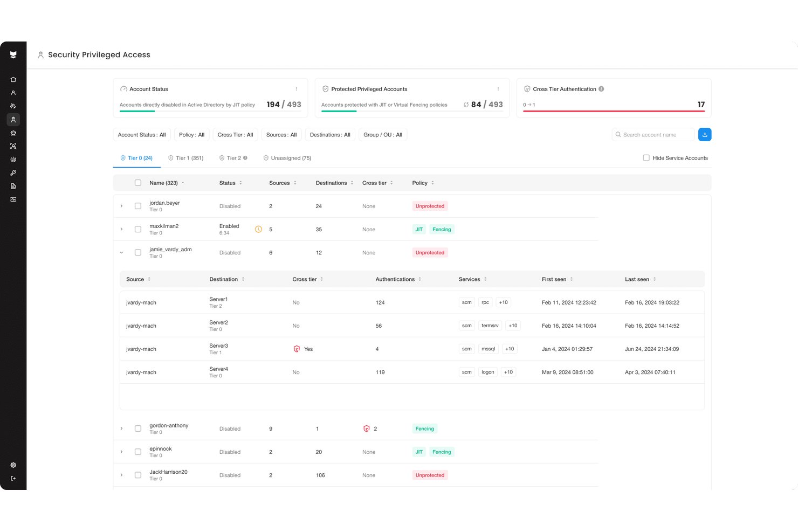Open the Destinations filter dropdown
Viewport: 798px width, 532px height.
[x=330, y=135]
